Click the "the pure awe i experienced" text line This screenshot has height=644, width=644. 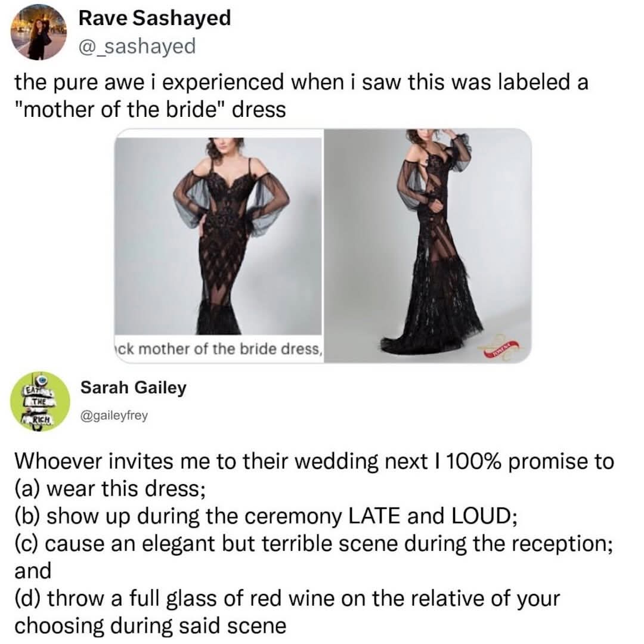(301, 82)
